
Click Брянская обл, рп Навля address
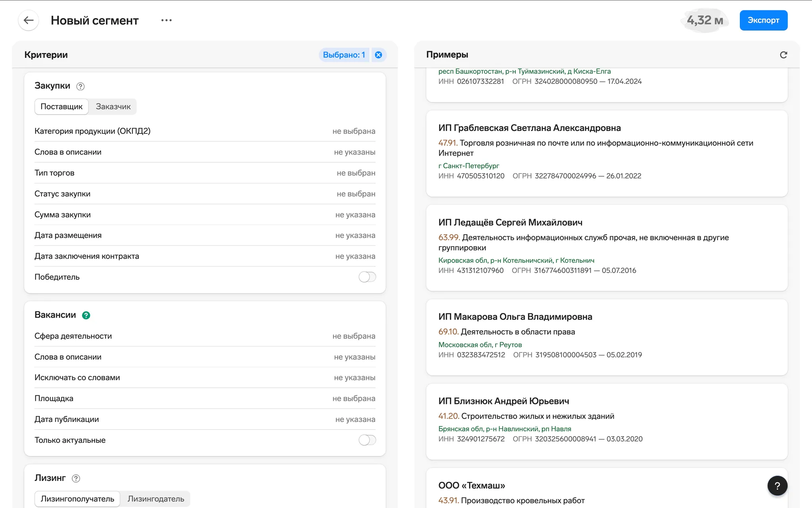point(505,429)
